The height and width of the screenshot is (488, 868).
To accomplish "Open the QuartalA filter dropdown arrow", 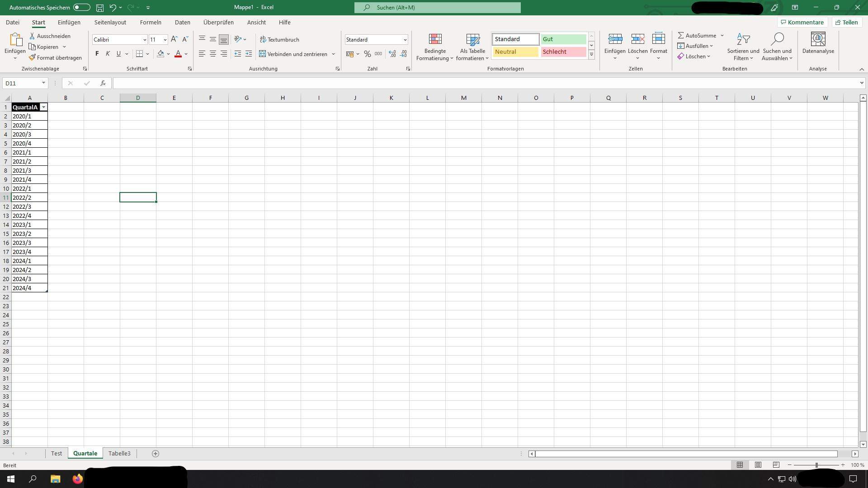I will click(43, 107).
